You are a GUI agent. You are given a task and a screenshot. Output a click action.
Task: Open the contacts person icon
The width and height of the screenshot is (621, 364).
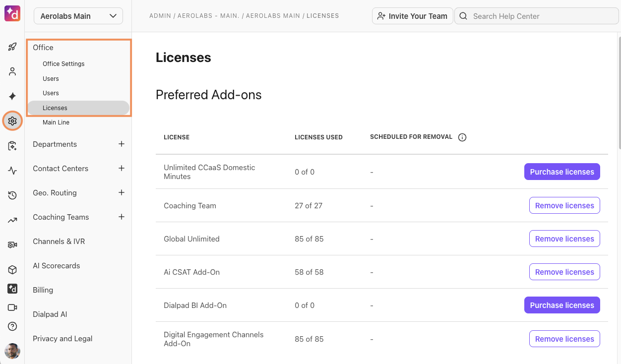click(12, 71)
